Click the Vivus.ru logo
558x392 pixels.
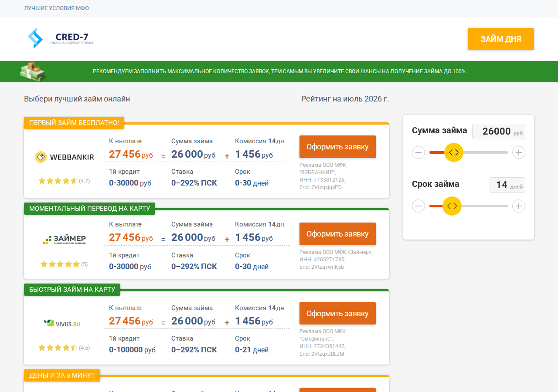(x=62, y=323)
